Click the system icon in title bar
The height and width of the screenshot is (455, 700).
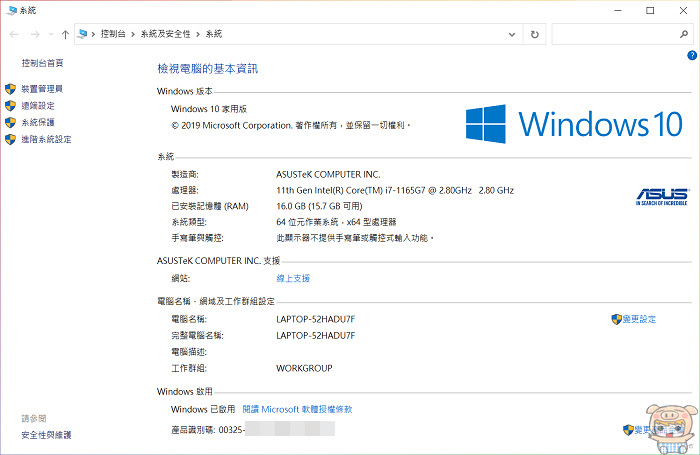[12, 10]
